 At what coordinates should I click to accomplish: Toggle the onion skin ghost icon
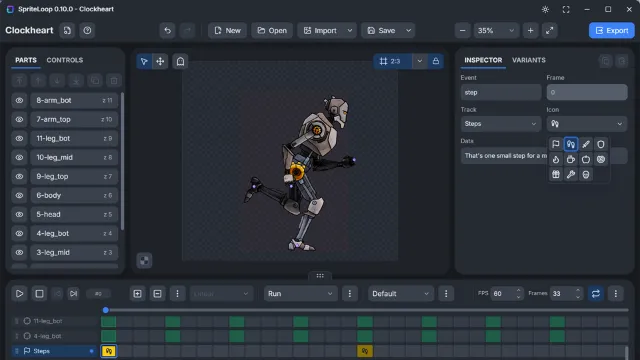click(x=180, y=61)
